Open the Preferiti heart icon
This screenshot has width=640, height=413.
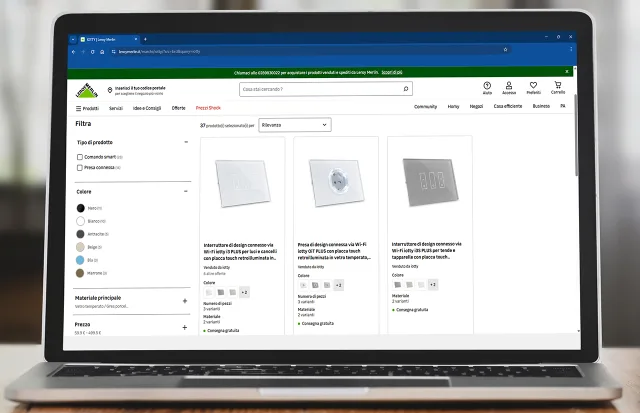click(x=533, y=88)
